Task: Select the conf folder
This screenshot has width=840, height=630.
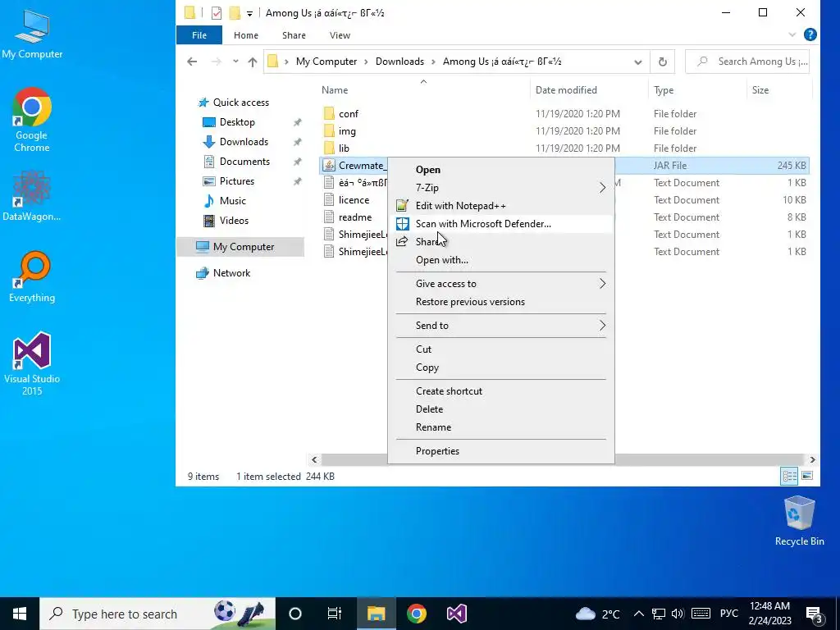Action: (348, 113)
